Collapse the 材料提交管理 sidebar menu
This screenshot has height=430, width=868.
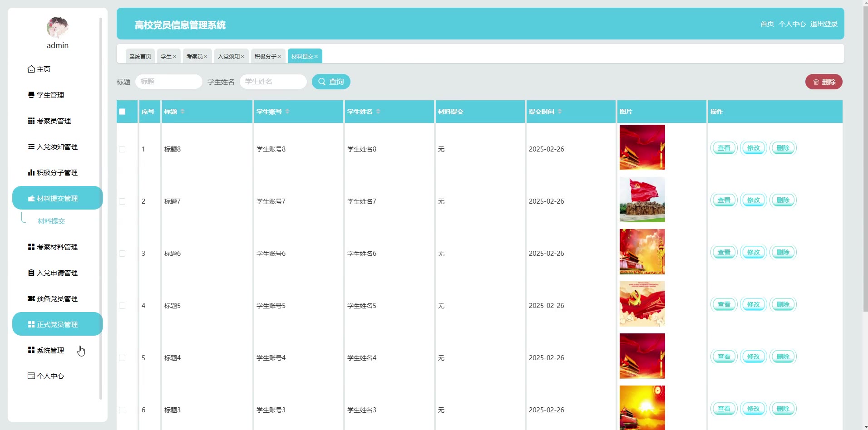click(x=58, y=198)
